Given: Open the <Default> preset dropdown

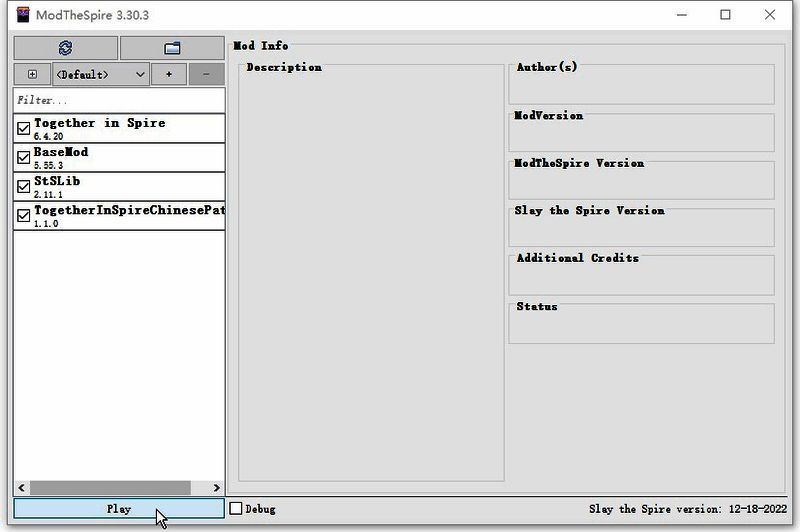Looking at the screenshot, I should pyautogui.click(x=100, y=74).
